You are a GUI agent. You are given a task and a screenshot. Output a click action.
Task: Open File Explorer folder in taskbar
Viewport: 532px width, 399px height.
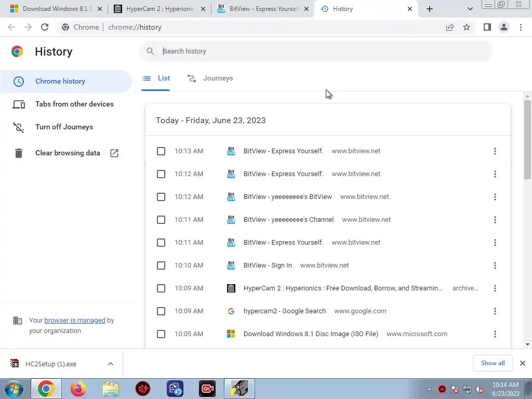click(111, 389)
